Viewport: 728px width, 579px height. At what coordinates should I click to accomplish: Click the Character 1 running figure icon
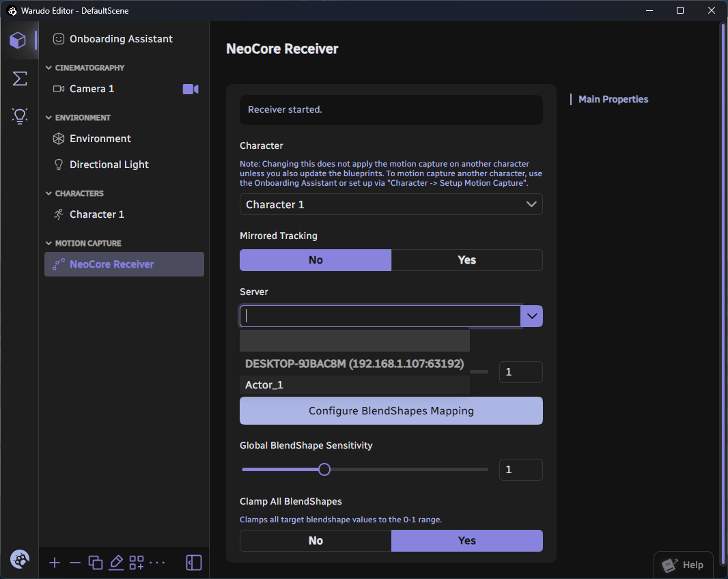pyautogui.click(x=59, y=214)
